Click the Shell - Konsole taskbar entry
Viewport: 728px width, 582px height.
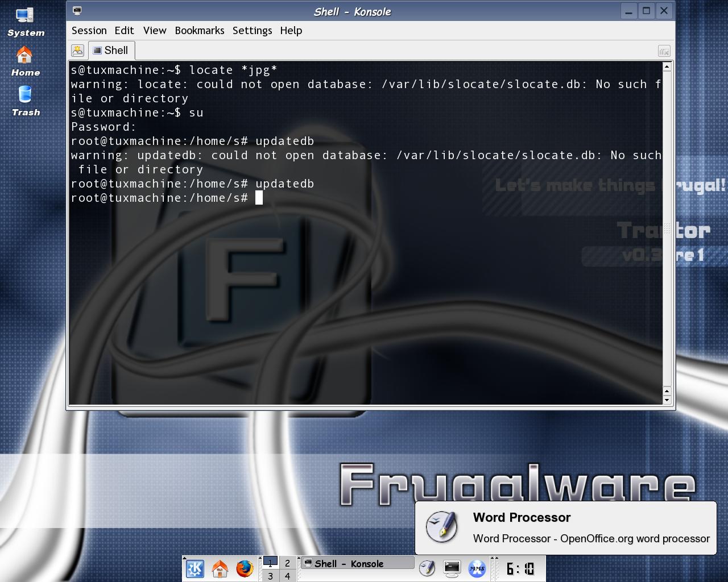coord(357,563)
